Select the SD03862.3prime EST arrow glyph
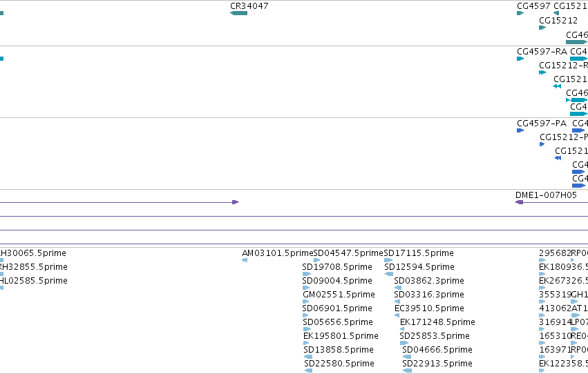This screenshot has height=374, width=588. point(398,288)
